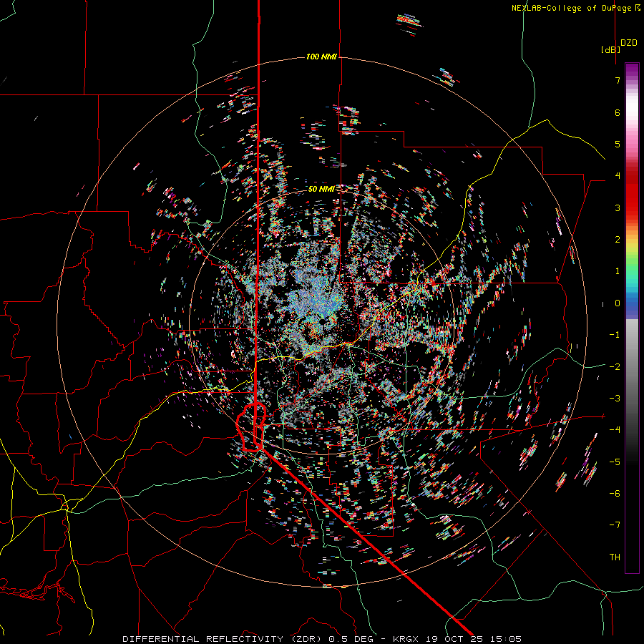Screen dimensions: 644x644
Task: Click the [dB] units label
Action: pos(610,49)
